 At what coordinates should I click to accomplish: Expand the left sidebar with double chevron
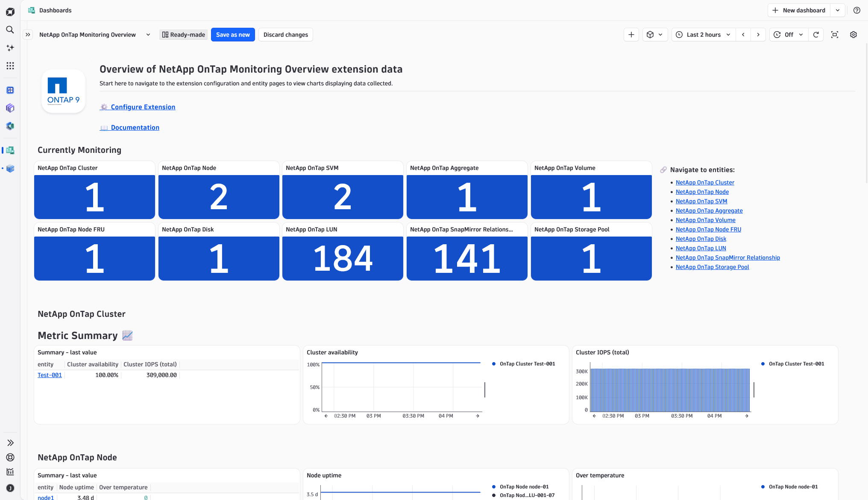pos(10,443)
